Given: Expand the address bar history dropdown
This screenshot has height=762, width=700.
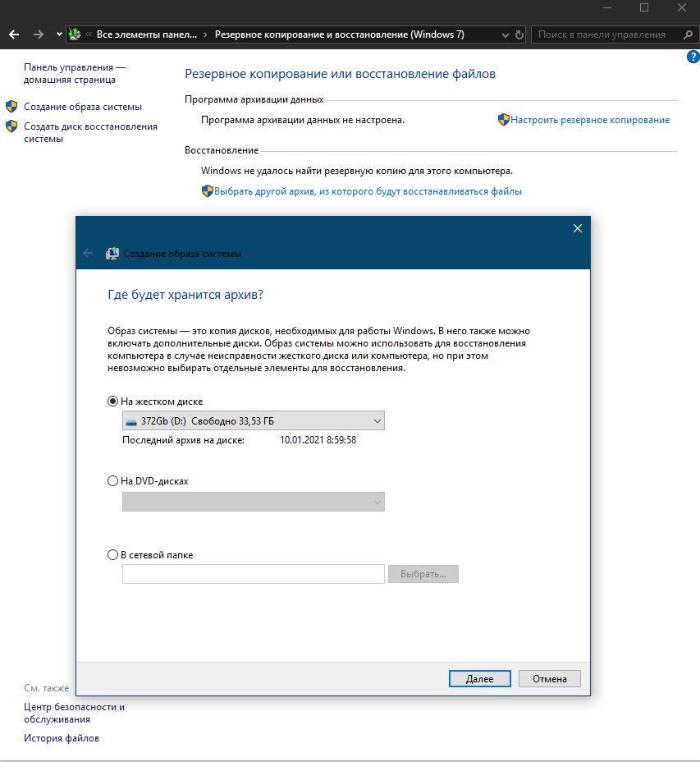Looking at the screenshot, I should click(503, 34).
